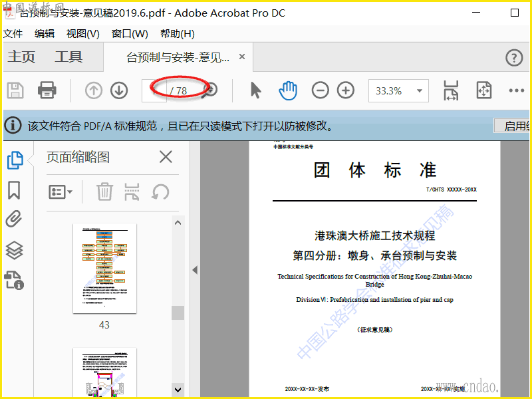Open the 帮助(H) menu
Viewport: 532px width, 399px height.
pos(178,34)
